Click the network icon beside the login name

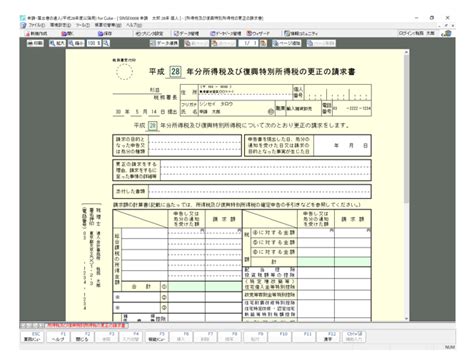447,33
